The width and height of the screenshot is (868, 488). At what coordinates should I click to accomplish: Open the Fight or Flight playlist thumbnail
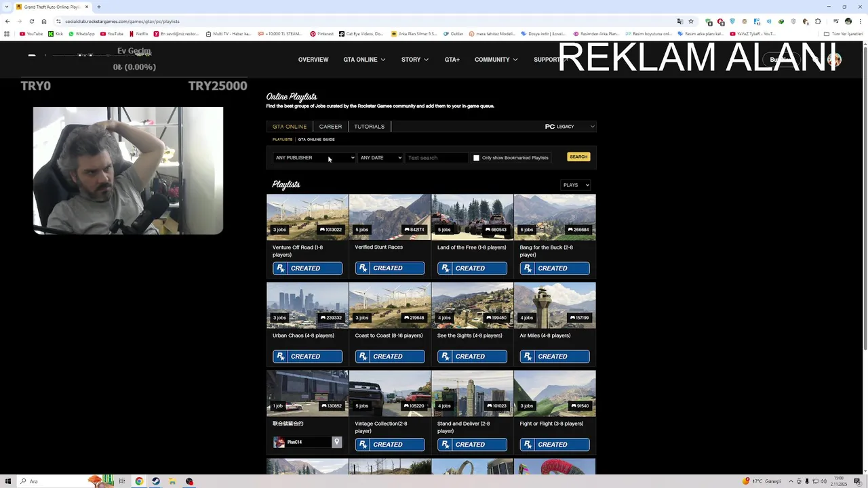(555, 394)
